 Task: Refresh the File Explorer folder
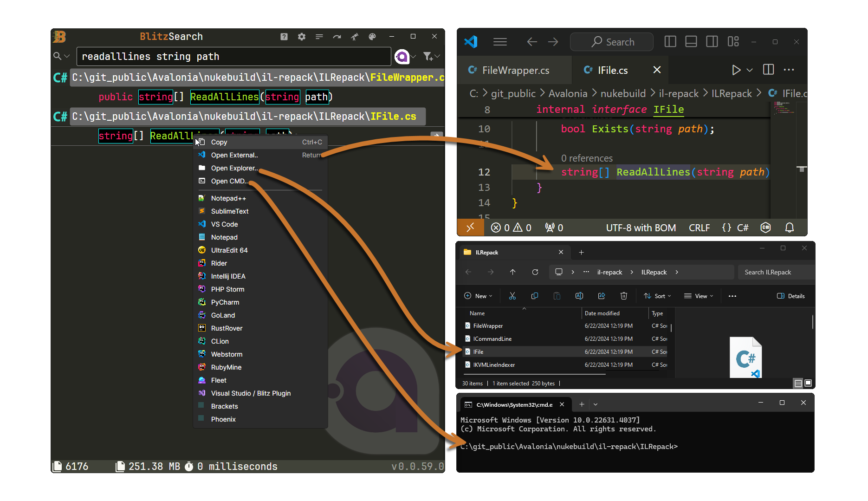[x=535, y=272]
